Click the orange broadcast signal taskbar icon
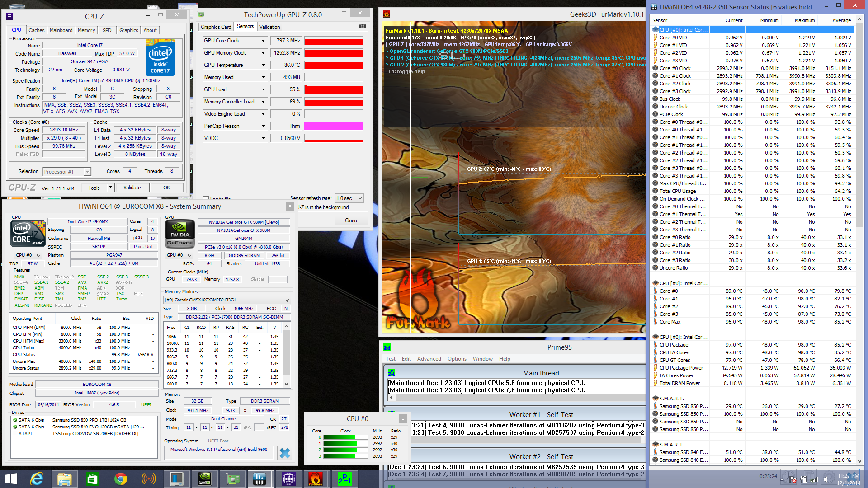The height and width of the screenshot is (488, 868). click(148, 479)
